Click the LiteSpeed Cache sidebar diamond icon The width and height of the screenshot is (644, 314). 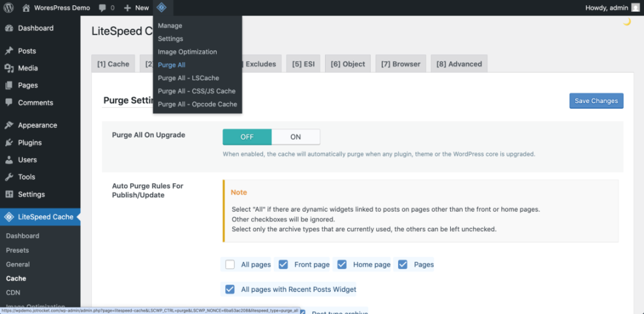(x=9, y=217)
